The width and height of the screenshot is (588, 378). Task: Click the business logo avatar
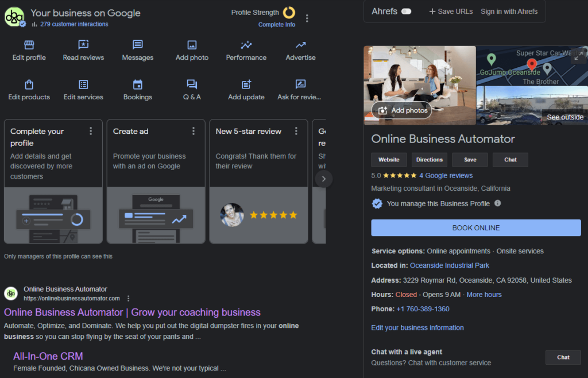(x=14, y=17)
